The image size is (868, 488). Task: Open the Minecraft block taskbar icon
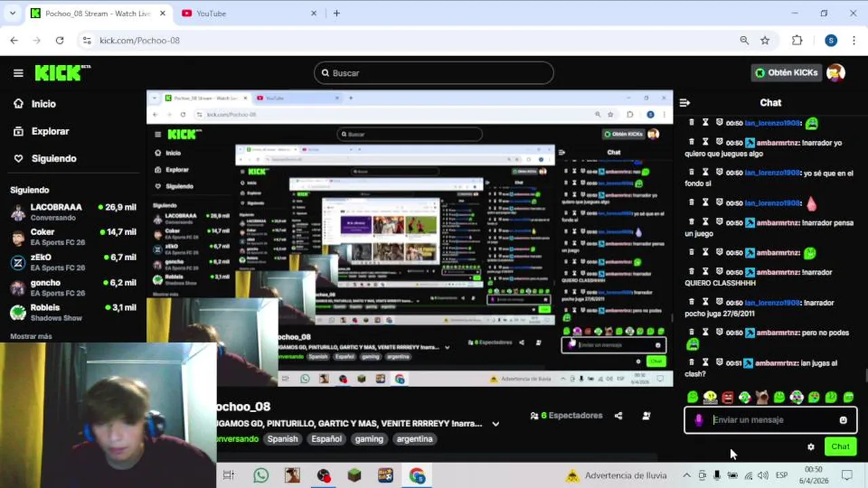point(355,476)
